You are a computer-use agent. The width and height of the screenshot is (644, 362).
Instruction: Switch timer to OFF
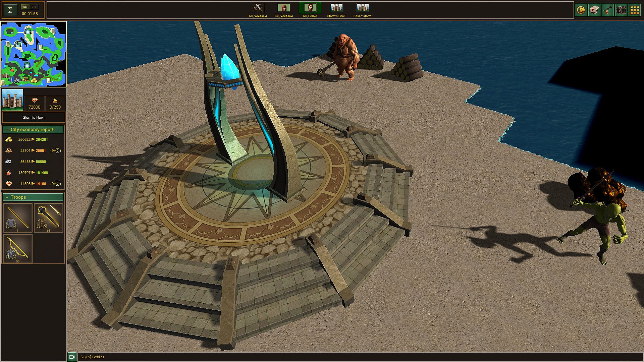coord(34,7)
